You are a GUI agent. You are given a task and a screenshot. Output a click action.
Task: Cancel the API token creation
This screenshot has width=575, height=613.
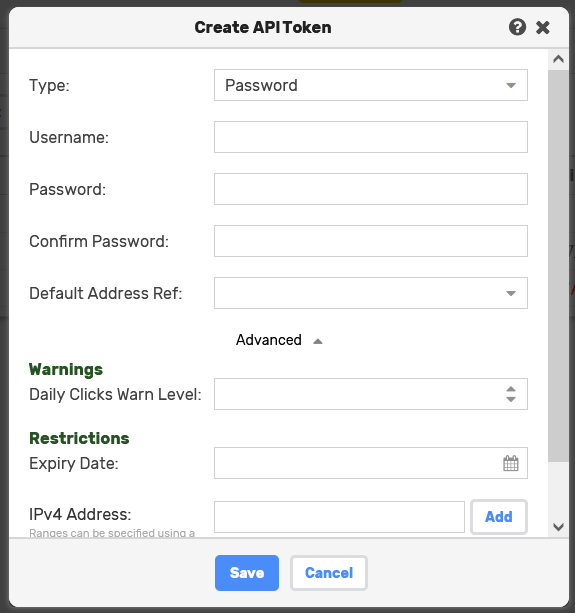pyautogui.click(x=329, y=573)
